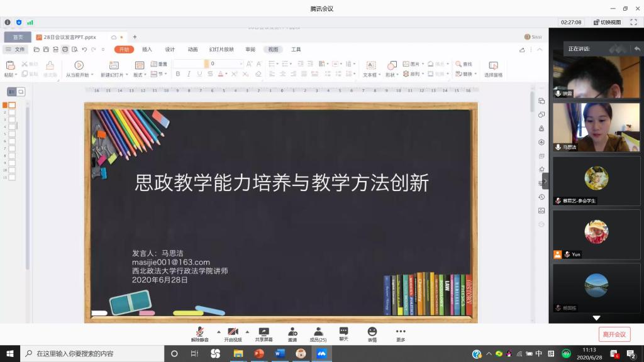644x362 pixels.
Task: Click the 共享屏幕 share screen icon
Action: [264, 332]
